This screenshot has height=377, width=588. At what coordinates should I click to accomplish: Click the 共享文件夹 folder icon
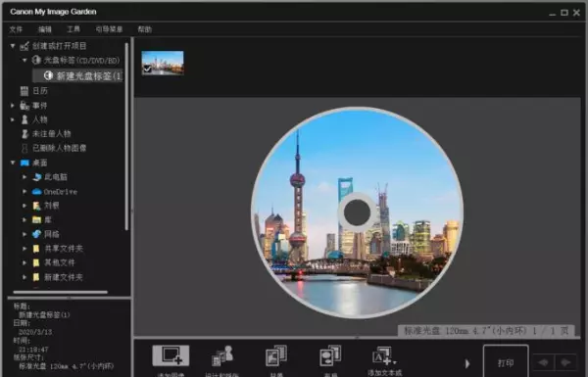coord(36,249)
